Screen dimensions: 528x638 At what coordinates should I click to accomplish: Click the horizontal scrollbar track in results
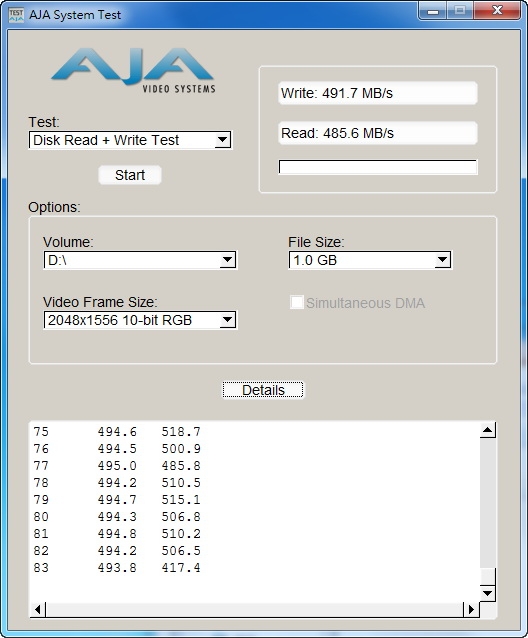[x=255, y=609]
